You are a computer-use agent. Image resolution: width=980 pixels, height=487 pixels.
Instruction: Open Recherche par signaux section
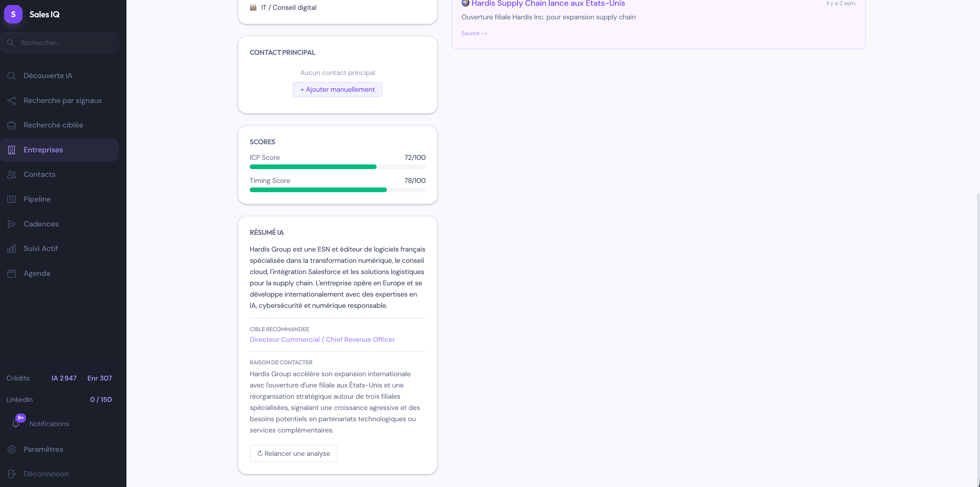(60, 100)
